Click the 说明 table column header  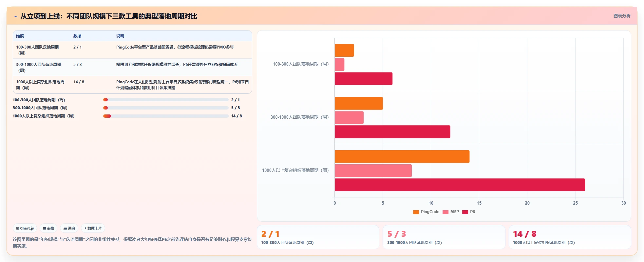tap(120, 36)
